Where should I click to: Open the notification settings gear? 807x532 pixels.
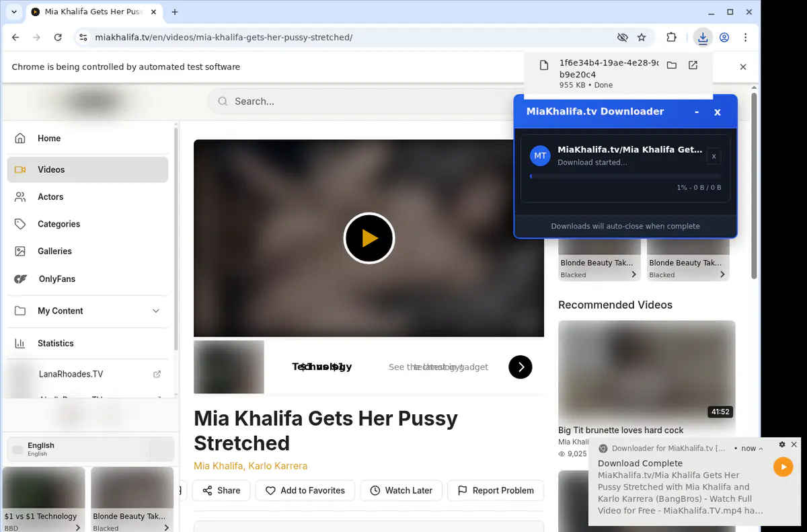782,445
